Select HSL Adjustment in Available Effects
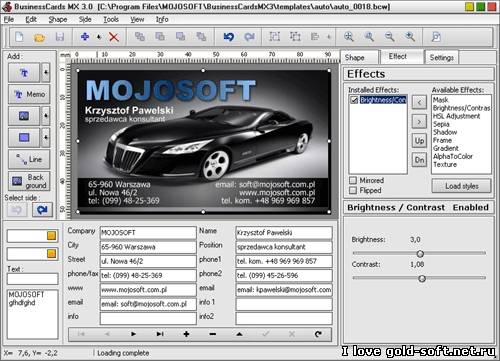The height and width of the screenshot is (361, 500). tap(456, 116)
